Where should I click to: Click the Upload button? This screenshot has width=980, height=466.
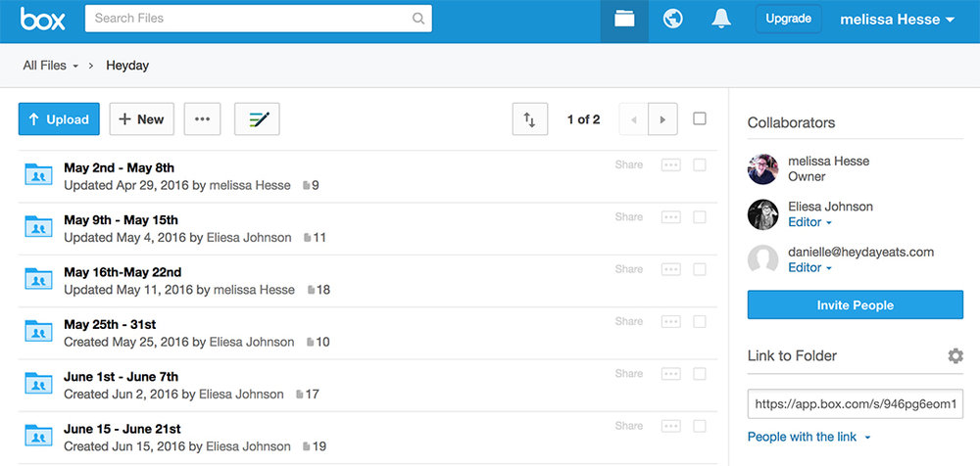tap(59, 118)
